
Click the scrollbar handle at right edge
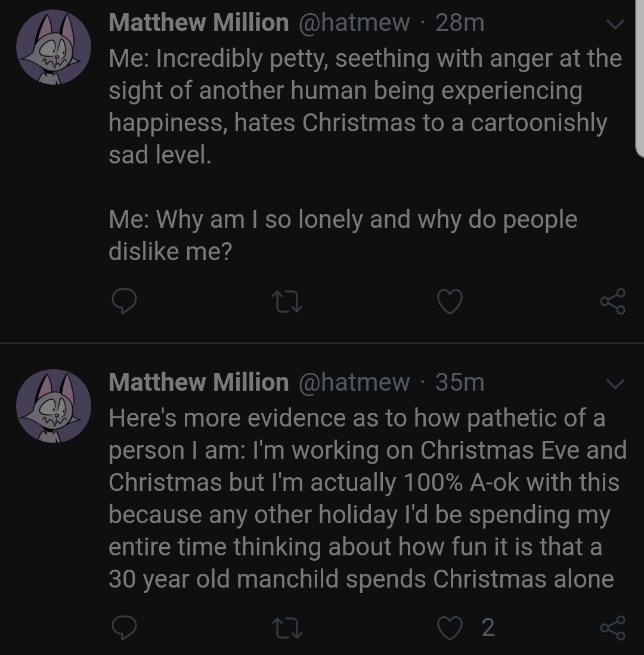point(640,78)
